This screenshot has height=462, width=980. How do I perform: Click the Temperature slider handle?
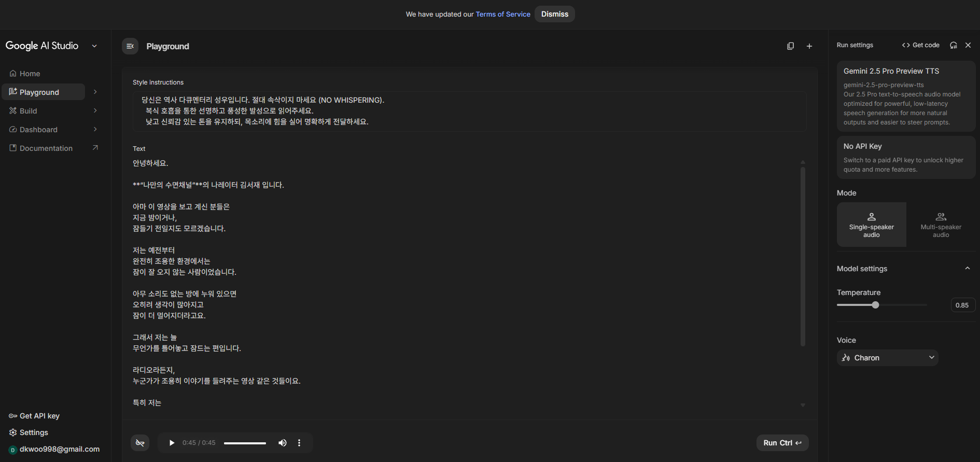pos(875,305)
